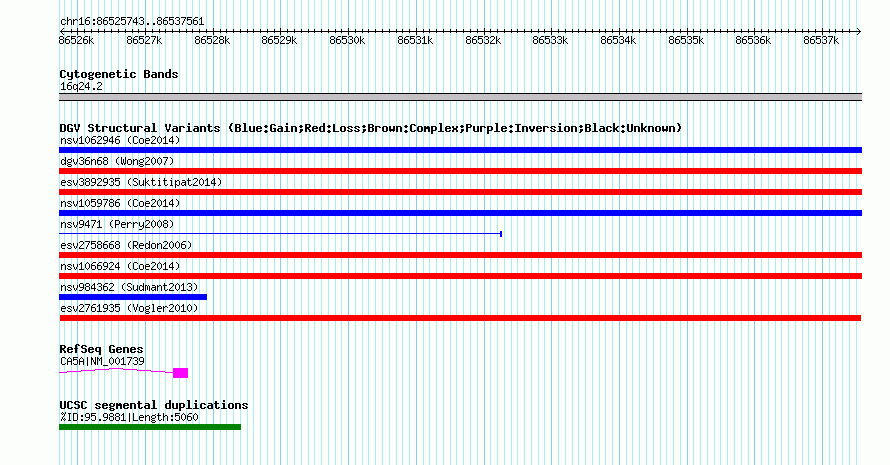Image resolution: width=890 pixels, height=465 pixels.
Task: Click the gray 16q24.2 cytogenetic band bar
Action: (460, 97)
